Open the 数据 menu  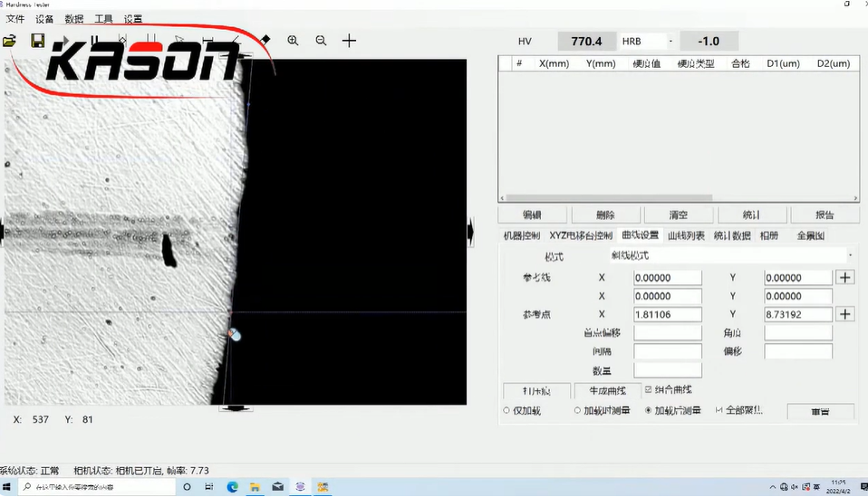[73, 19]
